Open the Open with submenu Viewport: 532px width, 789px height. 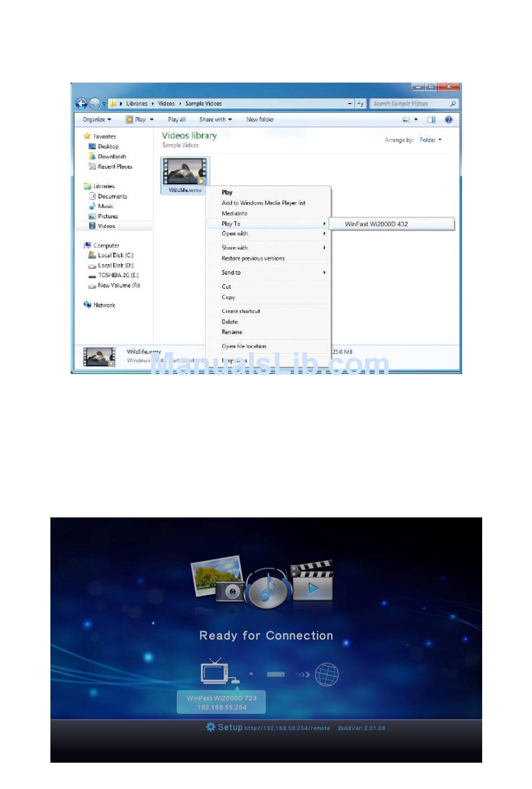coord(268,234)
